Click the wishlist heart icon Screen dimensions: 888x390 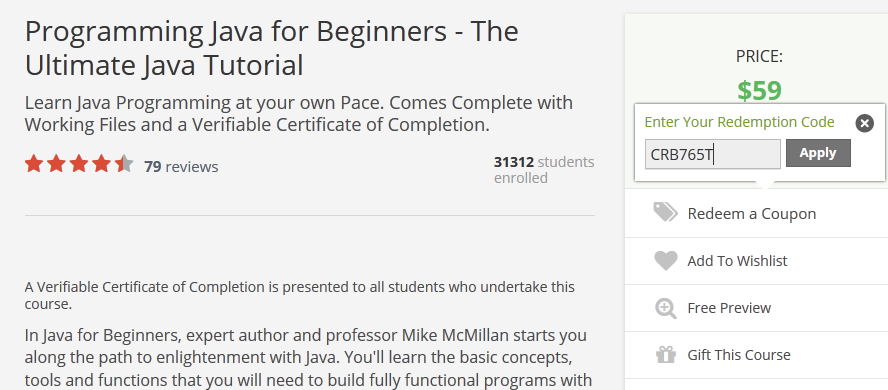[665, 260]
